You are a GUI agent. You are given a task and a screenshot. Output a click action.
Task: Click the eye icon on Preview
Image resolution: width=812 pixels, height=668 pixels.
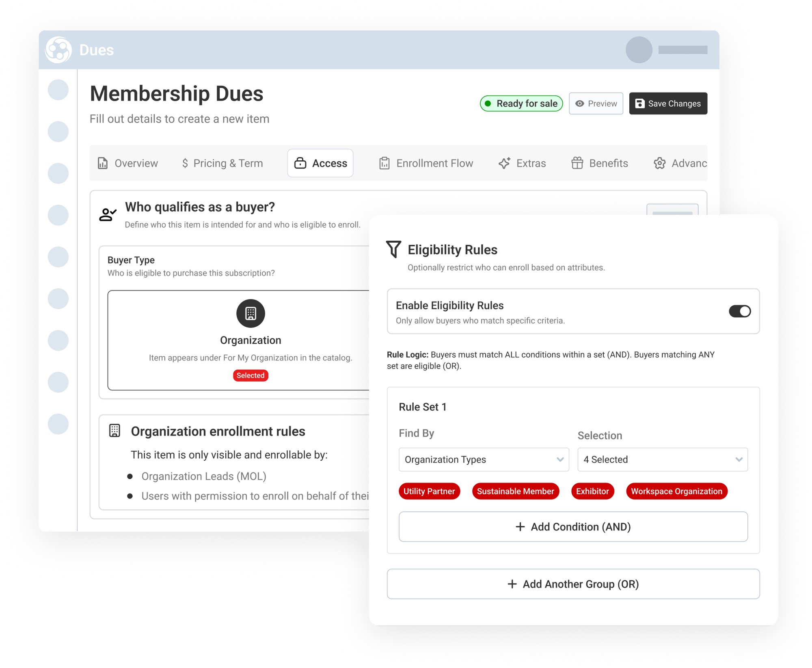579,103
